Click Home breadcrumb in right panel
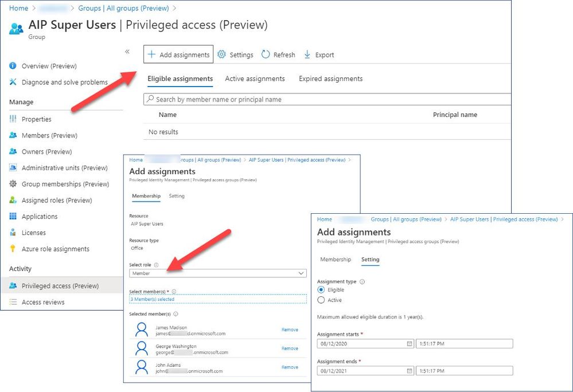This screenshot has width=573, height=392. (325, 219)
